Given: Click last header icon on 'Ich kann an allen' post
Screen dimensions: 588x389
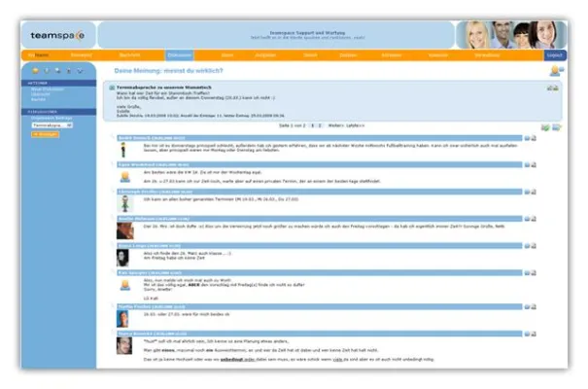Looking at the screenshot, I should (534, 192).
